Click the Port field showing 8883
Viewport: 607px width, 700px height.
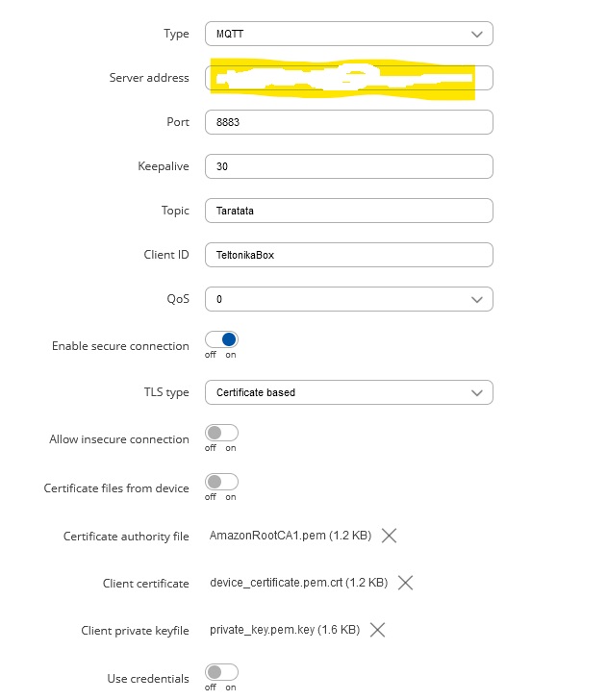click(349, 122)
